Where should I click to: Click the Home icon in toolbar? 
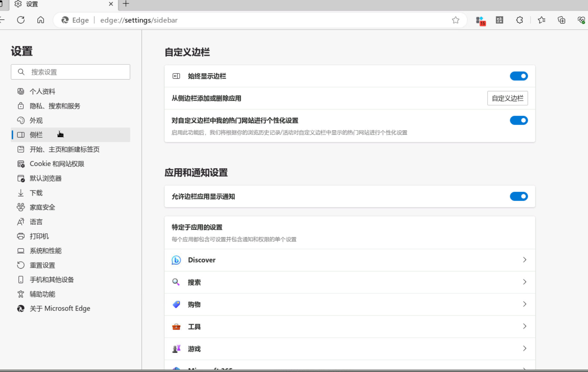tap(41, 20)
